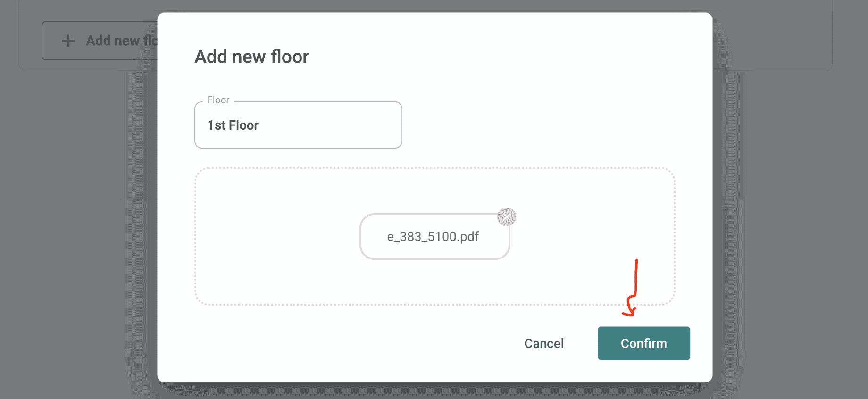
Task: Click the dimmed backdrop left of the dialog
Action: tap(75, 212)
